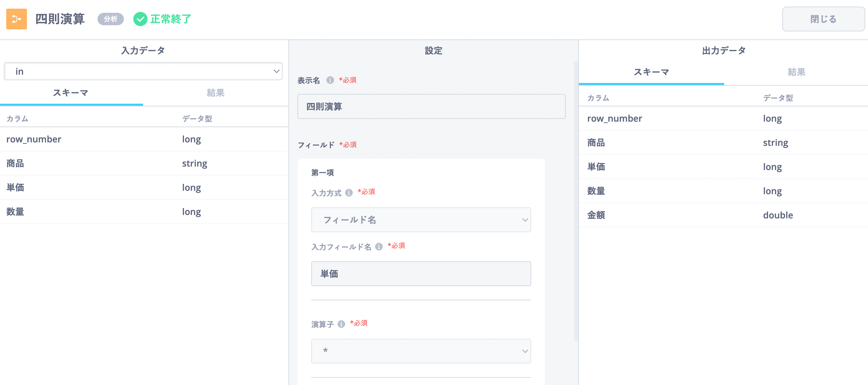This screenshot has width=868, height=385.
Task: Click the green 正常終了 checkmark icon
Action: [140, 19]
